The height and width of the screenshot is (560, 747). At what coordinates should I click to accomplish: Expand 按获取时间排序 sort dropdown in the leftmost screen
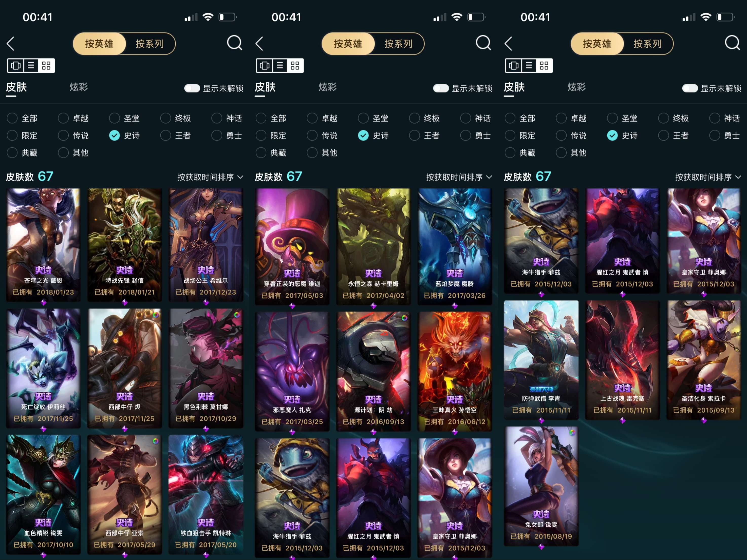coord(210,177)
